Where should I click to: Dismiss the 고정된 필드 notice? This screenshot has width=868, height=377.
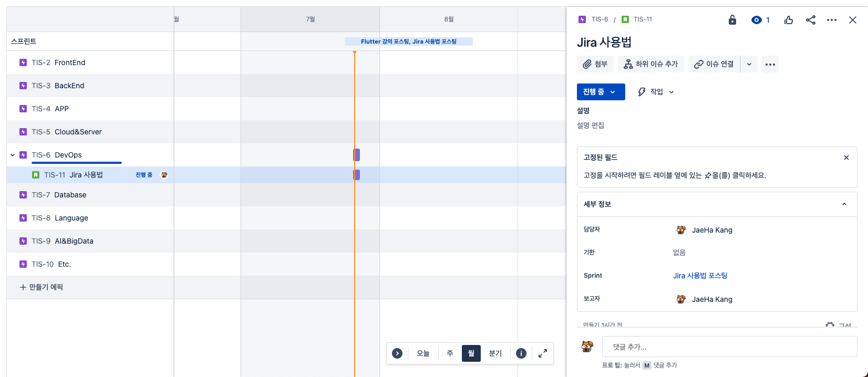coord(846,158)
